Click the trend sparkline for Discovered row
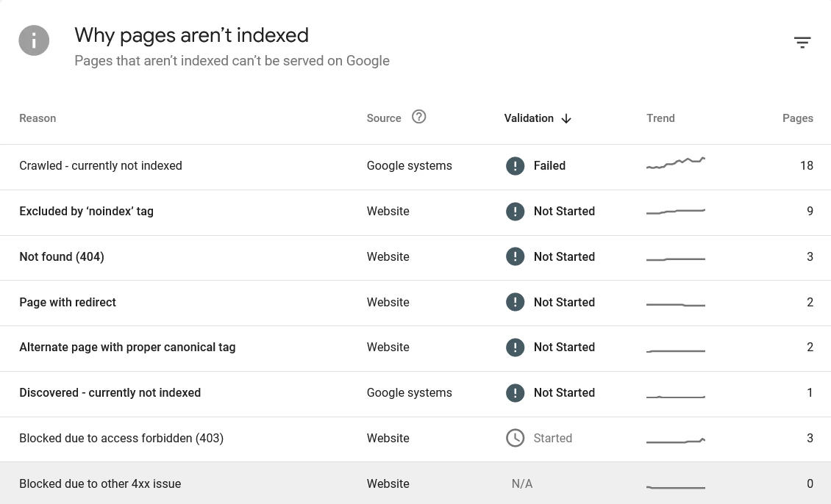This screenshot has width=831, height=504. 676,397
